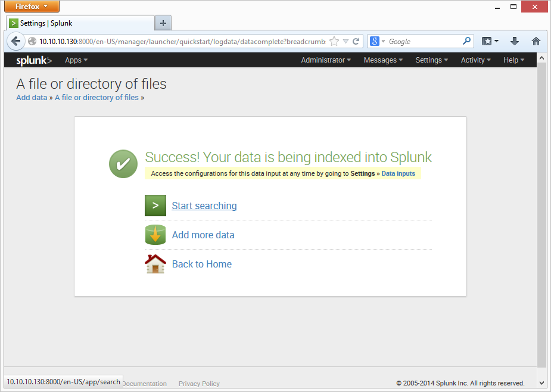Expand the Apps dropdown
551x392 pixels.
[x=76, y=60]
